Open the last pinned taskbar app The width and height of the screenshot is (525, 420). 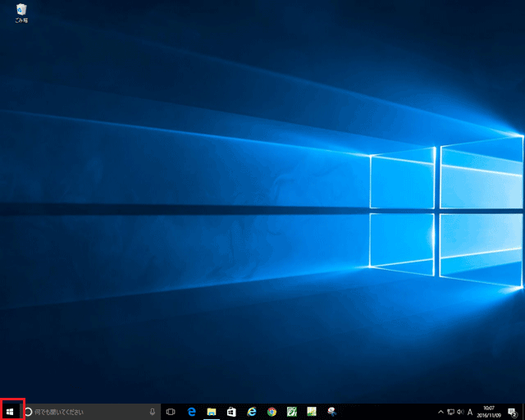click(x=331, y=412)
